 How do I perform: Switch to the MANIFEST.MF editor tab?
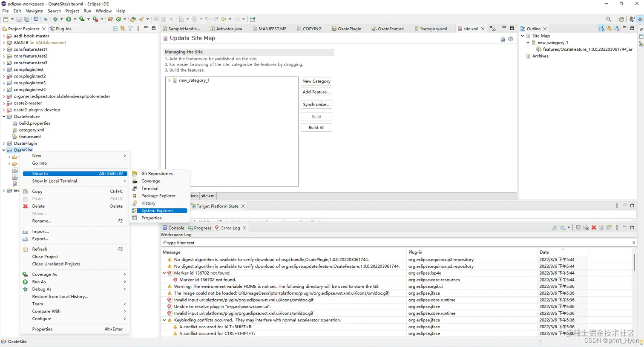pos(270,29)
